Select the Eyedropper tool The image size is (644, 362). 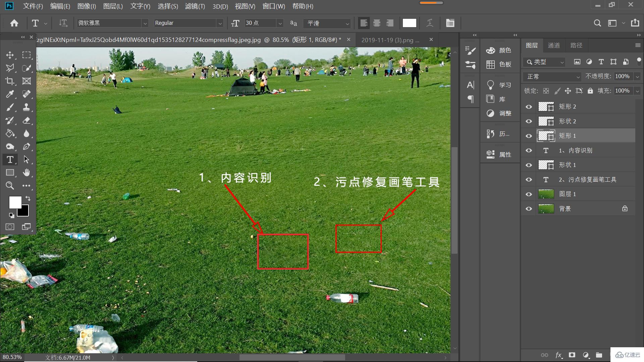click(x=10, y=94)
